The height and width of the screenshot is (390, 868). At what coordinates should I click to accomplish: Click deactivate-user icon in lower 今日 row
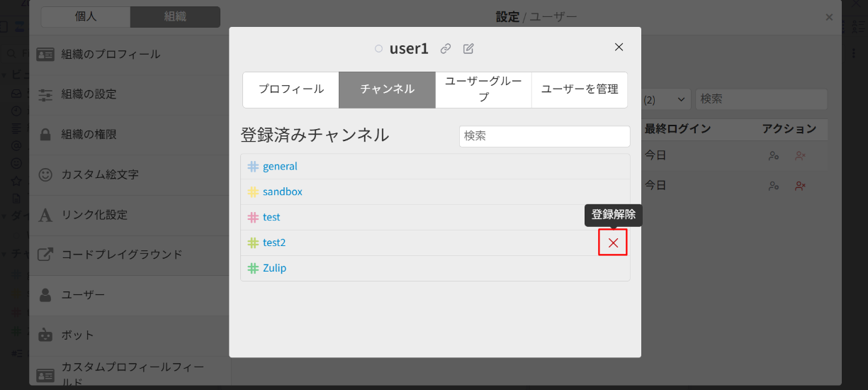click(x=801, y=186)
